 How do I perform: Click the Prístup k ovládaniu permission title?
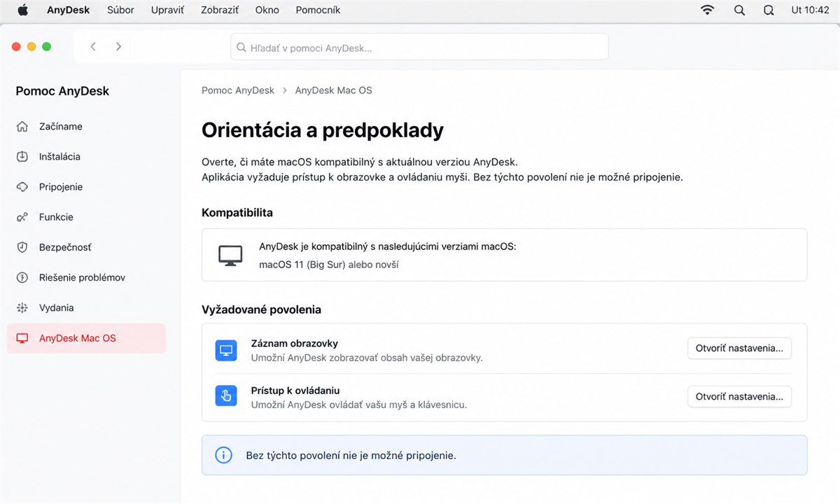point(295,391)
